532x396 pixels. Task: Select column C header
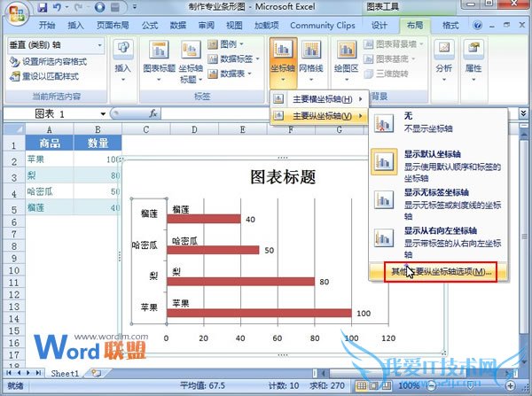click(x=146, y=129)
